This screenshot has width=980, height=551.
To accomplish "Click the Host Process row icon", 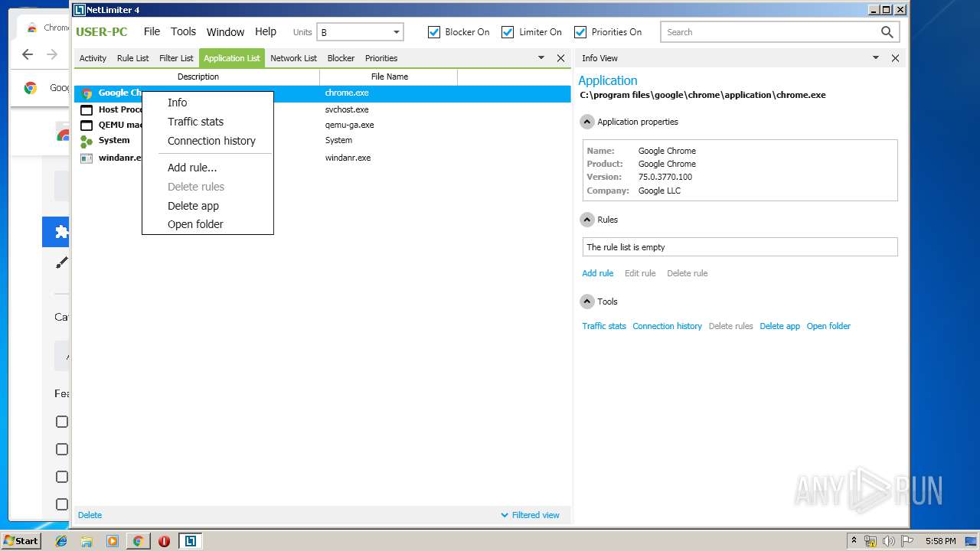I will click(87, 109).
